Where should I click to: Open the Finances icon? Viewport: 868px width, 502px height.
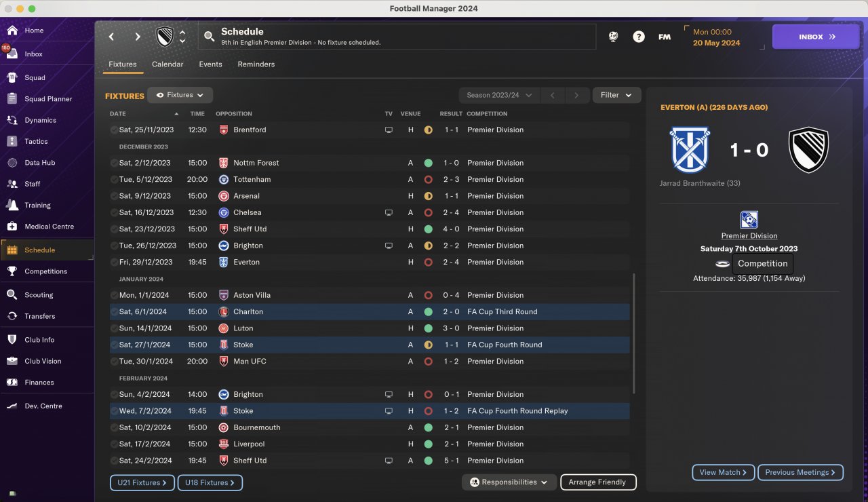pyautogui.click(x=12, y=383)
